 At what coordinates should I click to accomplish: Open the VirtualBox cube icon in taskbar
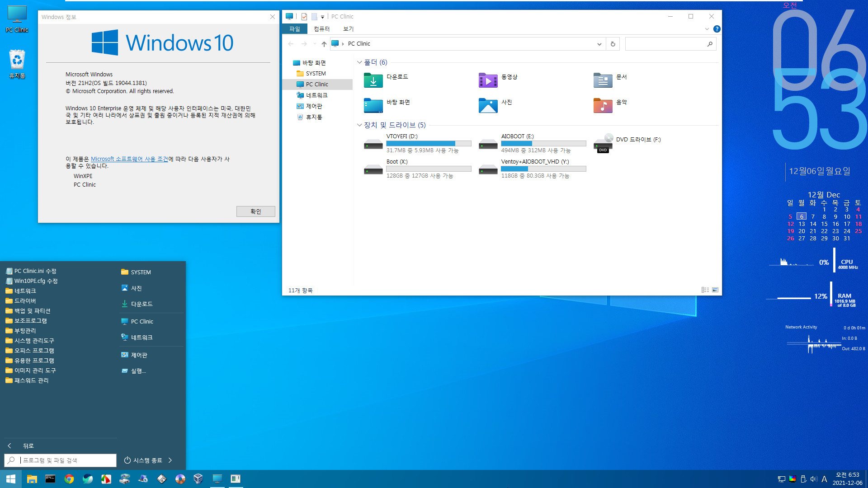pyautogui.click(x=198, y=479)
